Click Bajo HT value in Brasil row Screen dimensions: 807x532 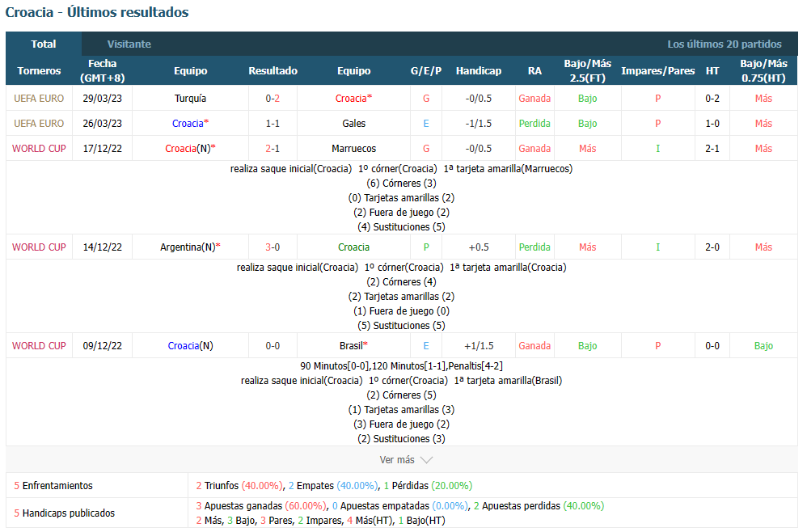764,346
